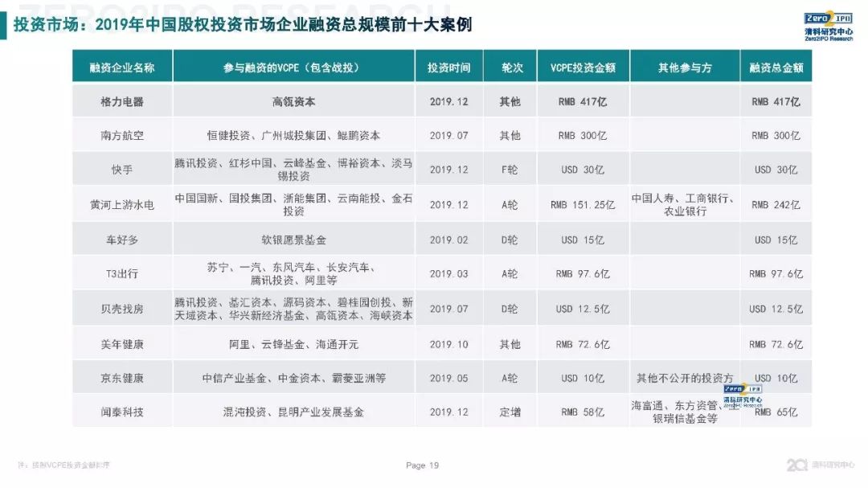868x488 pixels.
Task: Select the 京东健康 company cell
Action: coord(122,378)
